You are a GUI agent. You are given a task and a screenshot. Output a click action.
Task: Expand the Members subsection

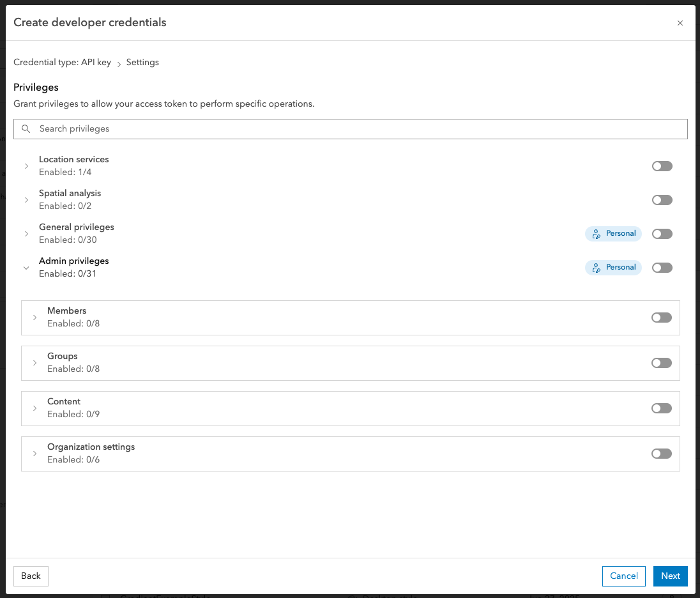34,317
